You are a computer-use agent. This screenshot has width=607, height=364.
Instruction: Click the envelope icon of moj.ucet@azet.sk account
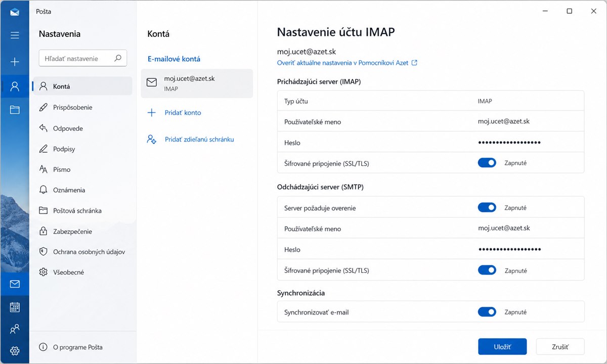click(x=151, y=82)
